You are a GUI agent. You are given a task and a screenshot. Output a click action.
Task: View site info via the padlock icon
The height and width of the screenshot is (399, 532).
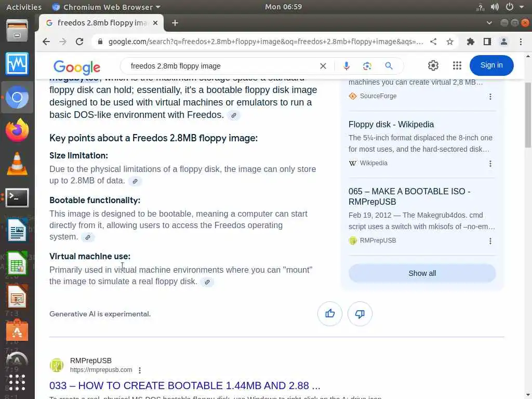point(100,42)
